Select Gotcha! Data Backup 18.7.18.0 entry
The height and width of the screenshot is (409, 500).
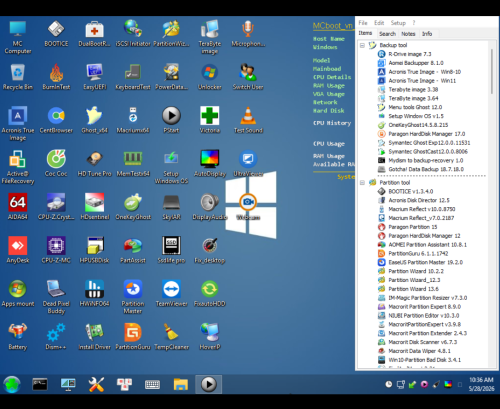pyautogui.click(x=426, y=169)
